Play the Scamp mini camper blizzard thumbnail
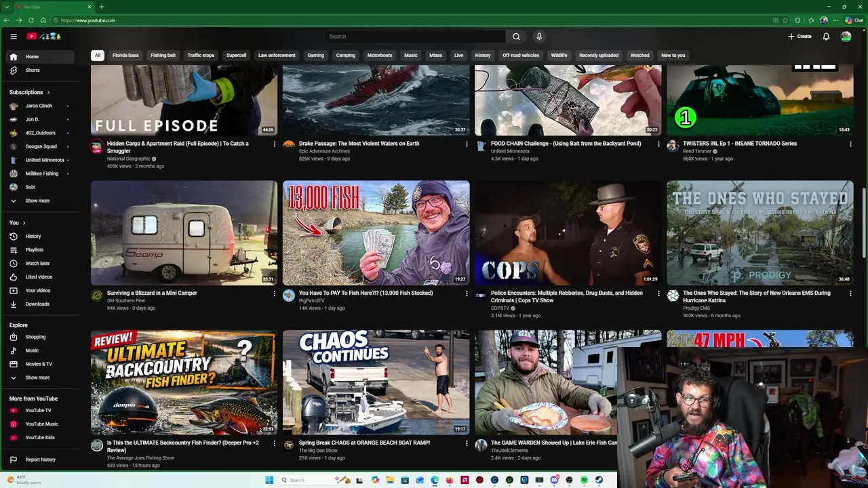The width and height of the screenshot is (868, 488). pyautogui.click(x=184, y=233)
